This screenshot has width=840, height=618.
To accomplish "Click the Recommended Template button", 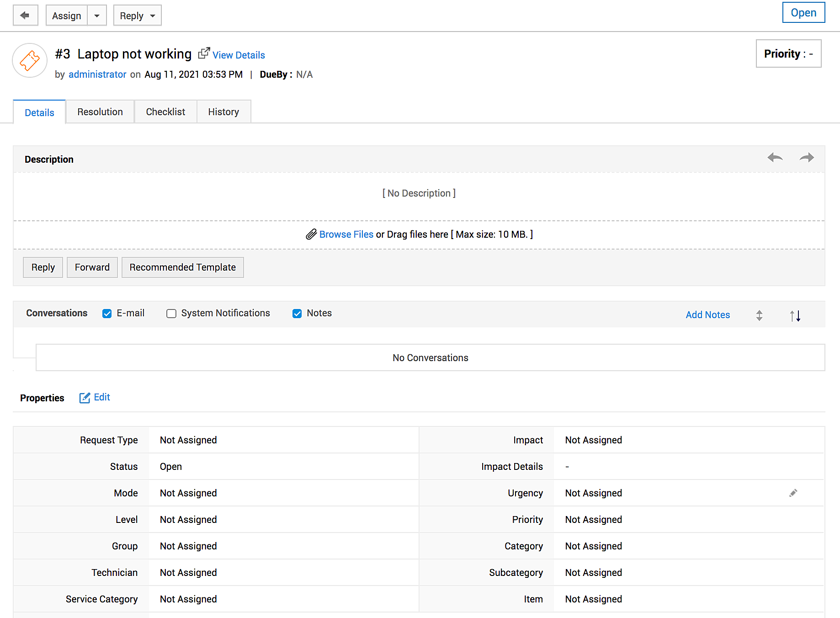I will 183,267.
